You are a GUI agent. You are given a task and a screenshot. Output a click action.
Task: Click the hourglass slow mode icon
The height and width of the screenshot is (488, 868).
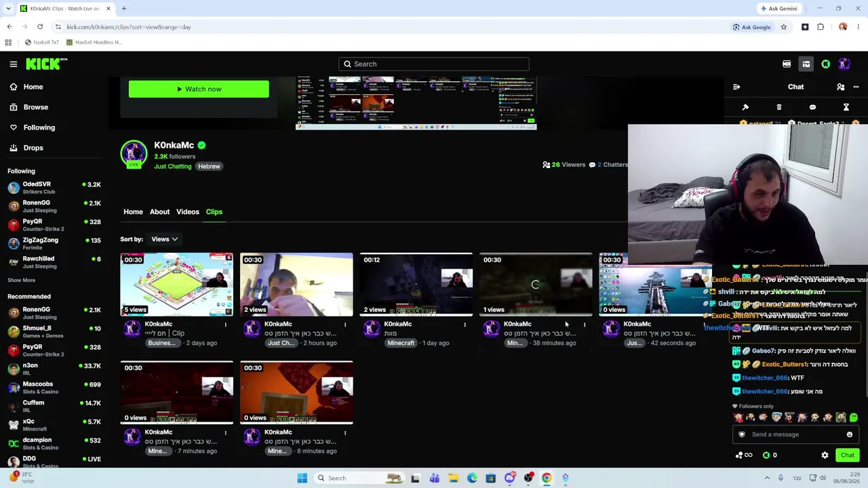point(846,107)
